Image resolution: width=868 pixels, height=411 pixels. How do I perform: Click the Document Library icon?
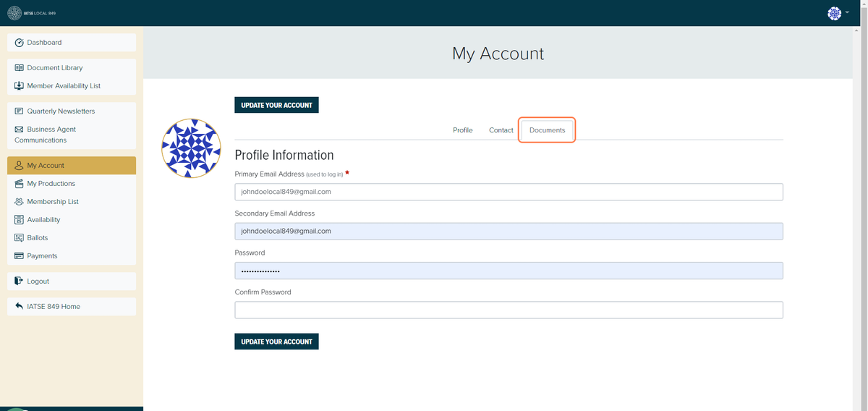click(x=20, y=68)
